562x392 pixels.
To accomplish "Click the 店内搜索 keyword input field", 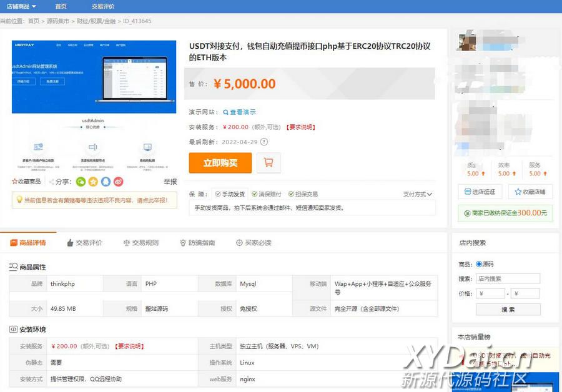I will [x=508, y=279].
